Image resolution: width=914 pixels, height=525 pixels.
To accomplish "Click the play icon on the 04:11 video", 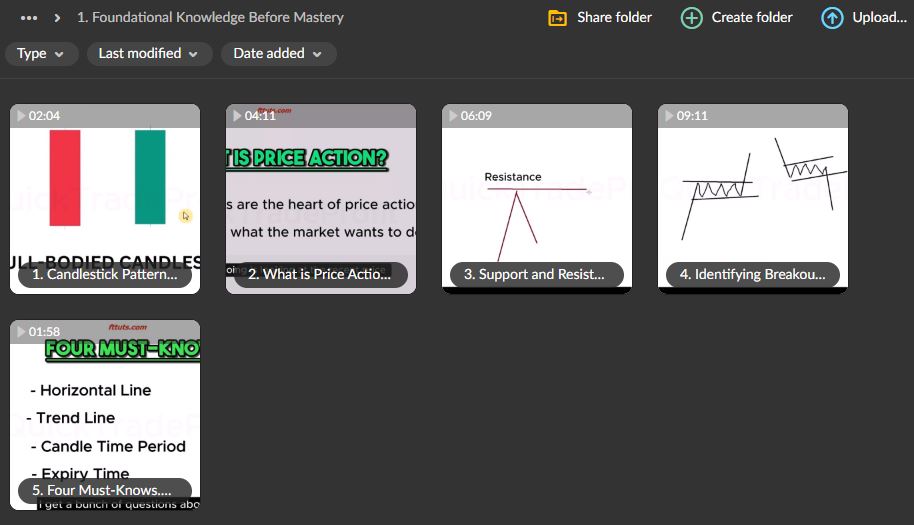I will tap(237, 116).
